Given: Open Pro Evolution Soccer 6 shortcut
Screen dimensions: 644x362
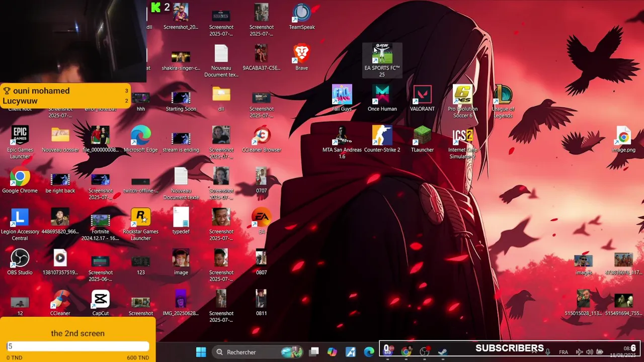Looking at the screenshot, I should (x=463, y=102).
